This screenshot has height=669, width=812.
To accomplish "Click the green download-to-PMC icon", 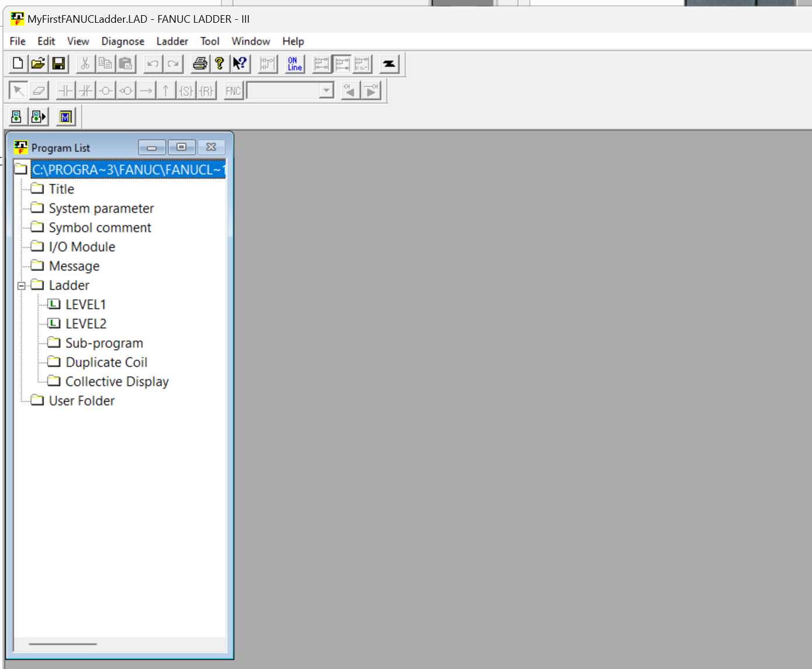I will click(17, 117).
